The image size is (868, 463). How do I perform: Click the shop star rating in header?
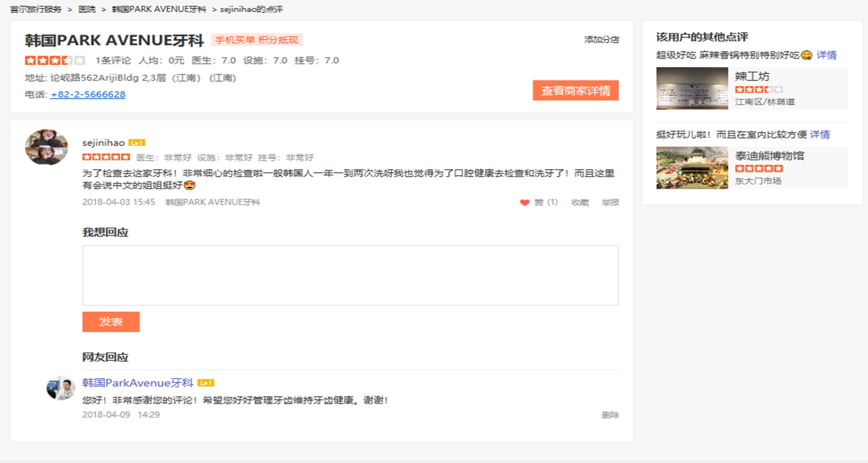(55, 61)
